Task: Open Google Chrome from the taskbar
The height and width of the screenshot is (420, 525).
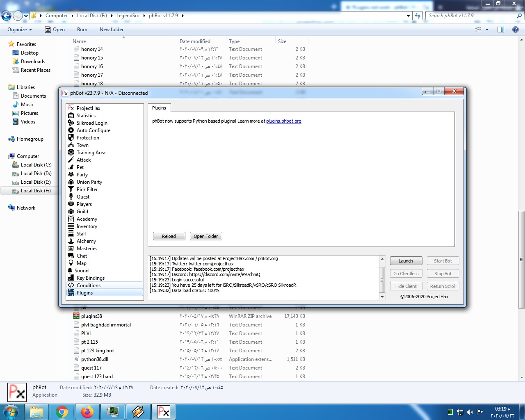Action: tap(62, 411)
